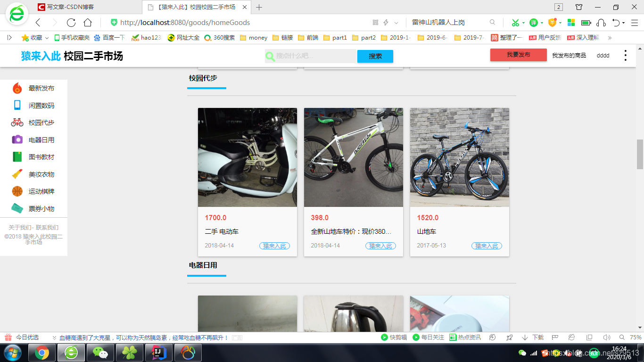644x362 pixels.
Task: Click the battery icon in browser toolbar
Action: tap(586, 23)
